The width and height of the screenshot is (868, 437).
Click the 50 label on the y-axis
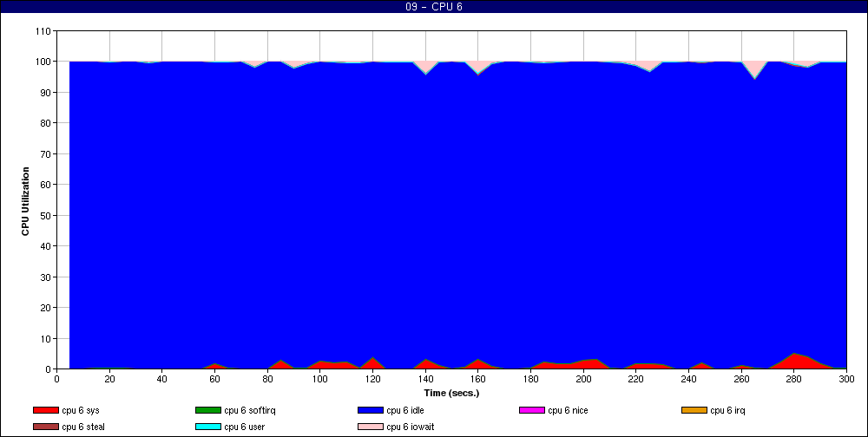coord(45,215)
